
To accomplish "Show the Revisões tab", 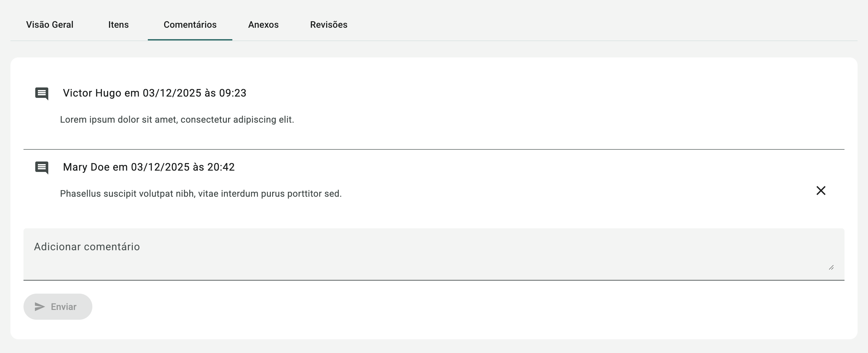I will pyautogui.click(x=329, y=24).
